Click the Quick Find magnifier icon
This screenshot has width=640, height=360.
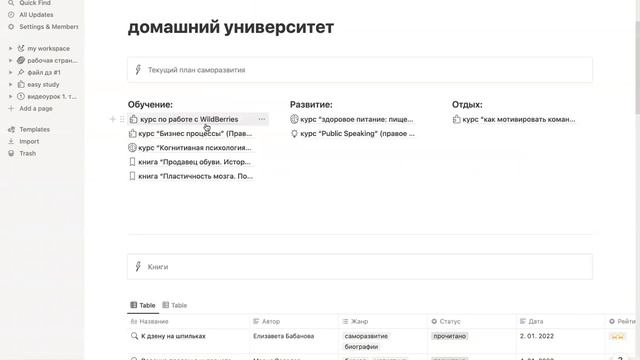point(11,3)
